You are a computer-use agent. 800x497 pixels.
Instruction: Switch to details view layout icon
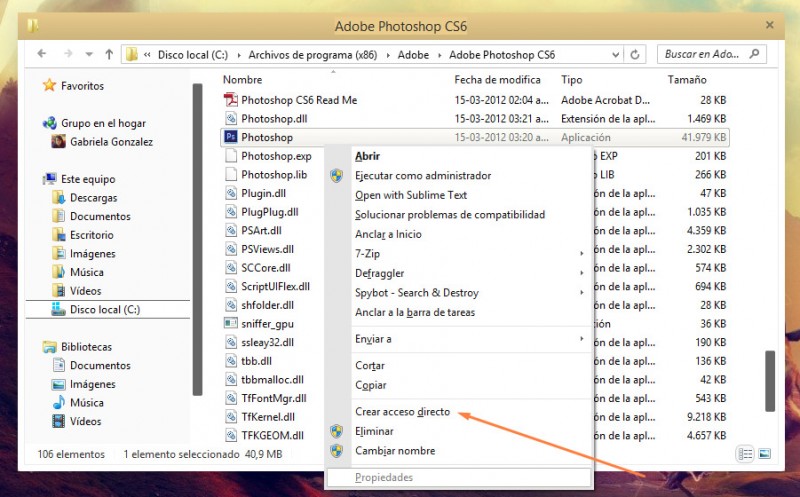(x=745, y=454)
